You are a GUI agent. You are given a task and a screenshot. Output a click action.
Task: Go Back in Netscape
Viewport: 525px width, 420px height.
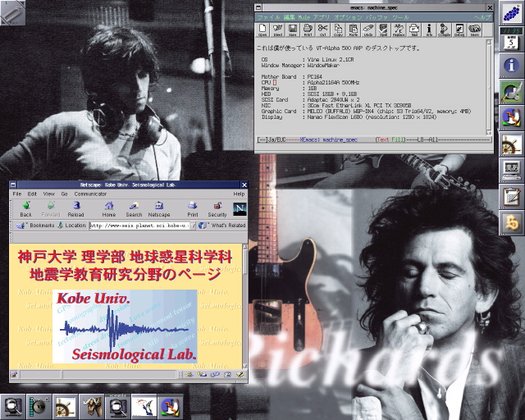point(25,209)
